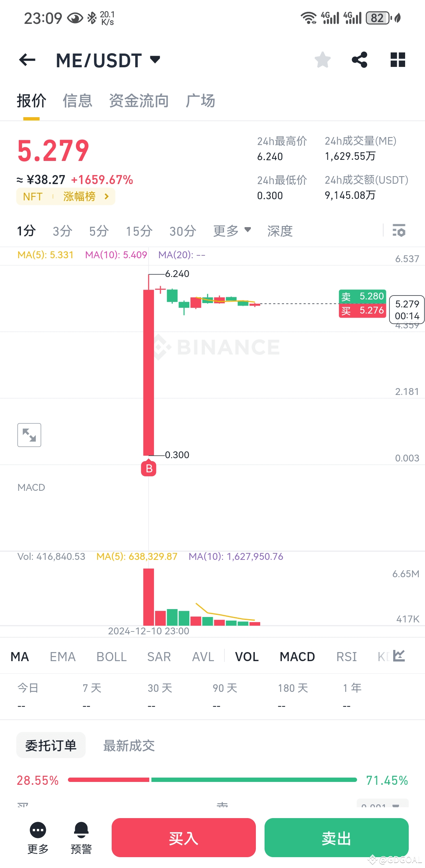Open the ME/USDT pair dropdown
This screenshot has width=425, height=868.
point(155,60)
